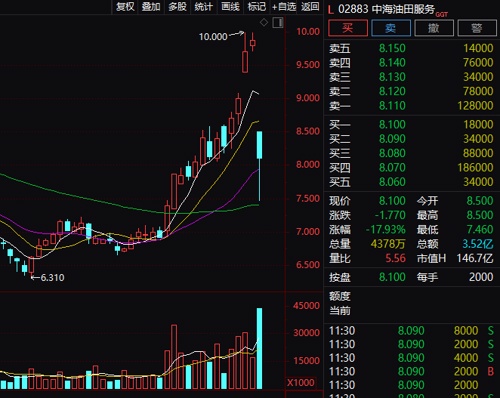
Task: Select the 叠加 overlay toolbar item
Action: point(151,7)
